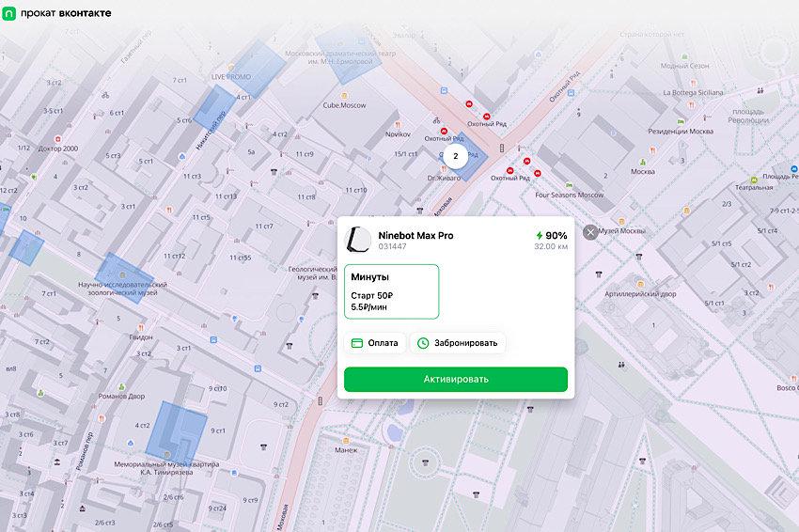
Task: Click the Доктор 2000 map marker
Action: point(57,138)
